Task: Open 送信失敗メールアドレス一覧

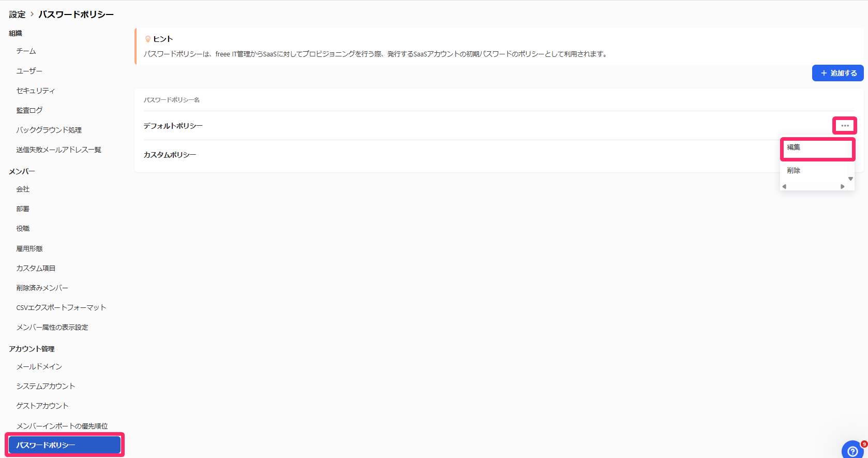Action: [x=58, y=150]
